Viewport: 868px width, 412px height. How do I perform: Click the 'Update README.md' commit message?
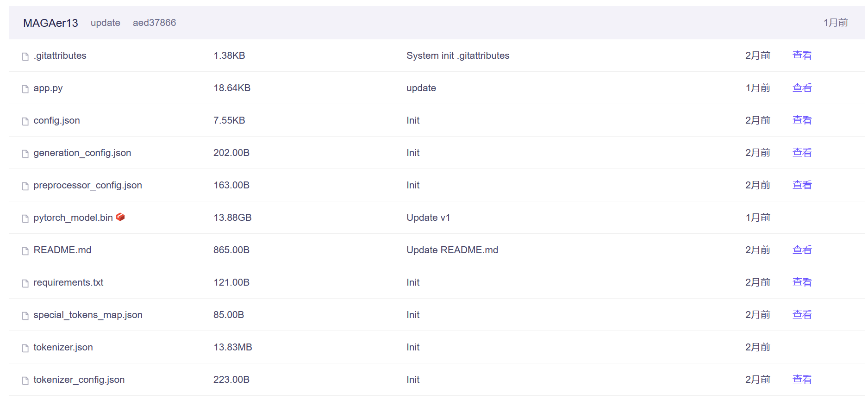(452, 250)
